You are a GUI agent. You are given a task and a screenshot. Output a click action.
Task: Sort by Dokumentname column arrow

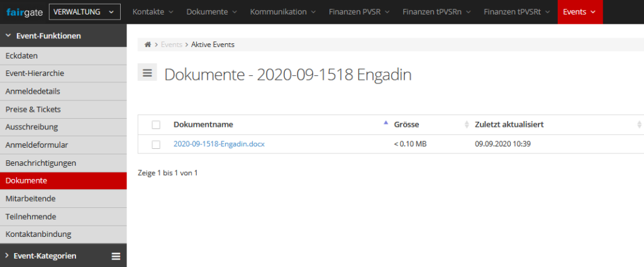[x=386, y=124]
